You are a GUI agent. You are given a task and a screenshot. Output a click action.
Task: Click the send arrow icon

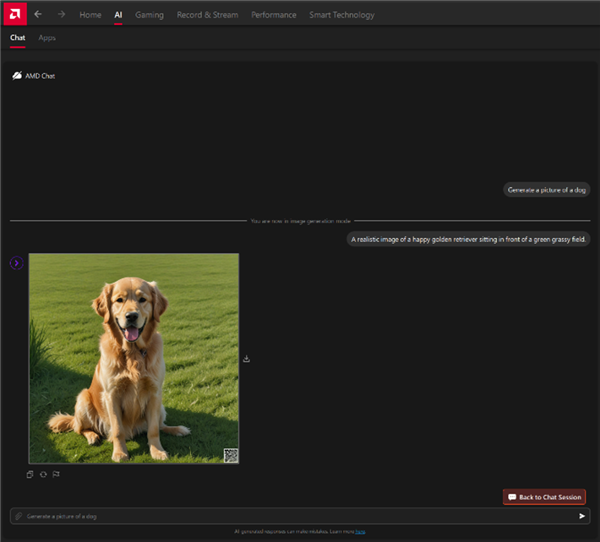tap(582, 516)
